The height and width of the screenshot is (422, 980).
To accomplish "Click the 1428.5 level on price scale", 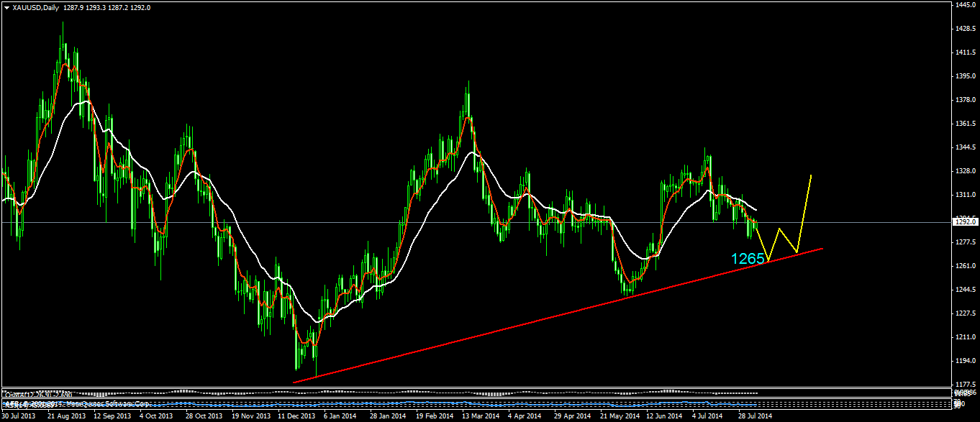I will pos(965,29).
